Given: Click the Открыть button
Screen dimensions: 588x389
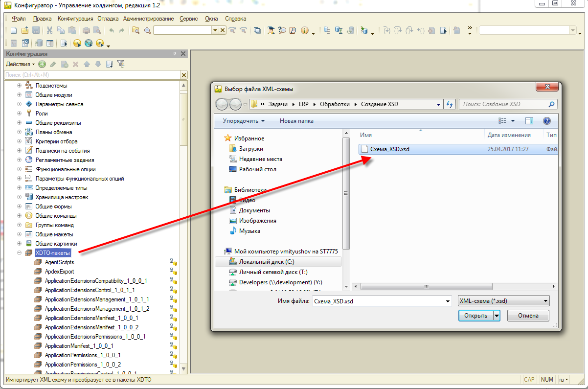Looking at the screenshot, I should point(476,316).
